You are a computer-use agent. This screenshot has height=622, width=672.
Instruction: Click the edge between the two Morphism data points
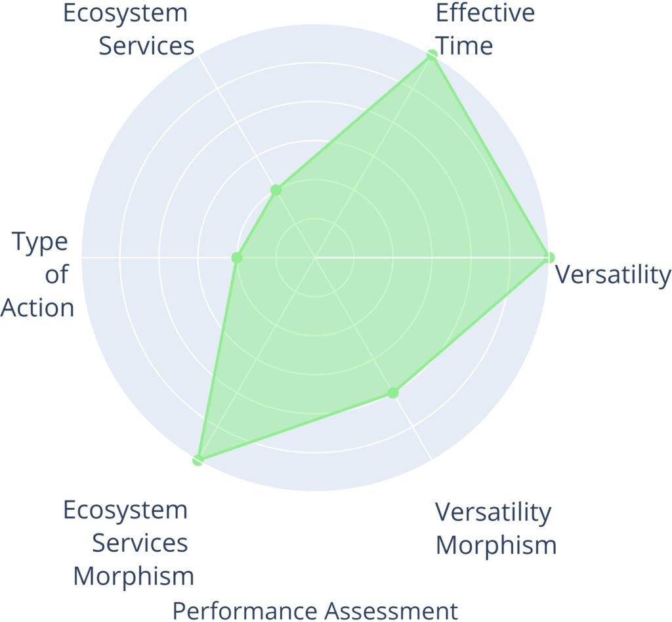click(x=295, y=426)
